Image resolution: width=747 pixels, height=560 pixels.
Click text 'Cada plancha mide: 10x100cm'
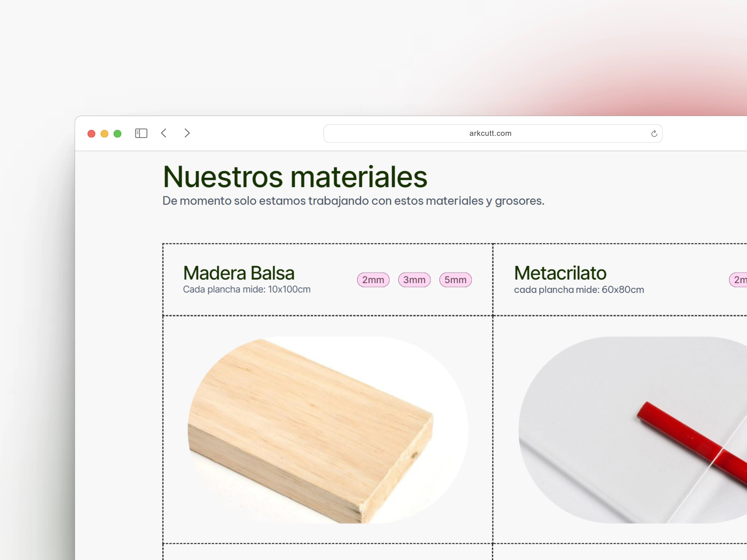pyautogui.click(x=247, y=289)
